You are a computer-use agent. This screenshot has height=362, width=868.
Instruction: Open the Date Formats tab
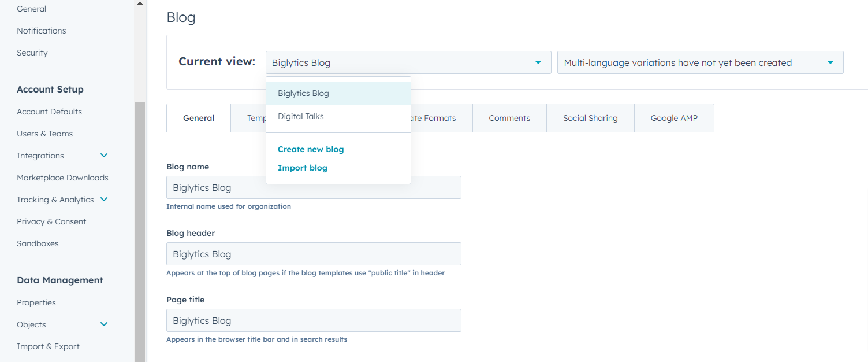[x=442, y=118]
